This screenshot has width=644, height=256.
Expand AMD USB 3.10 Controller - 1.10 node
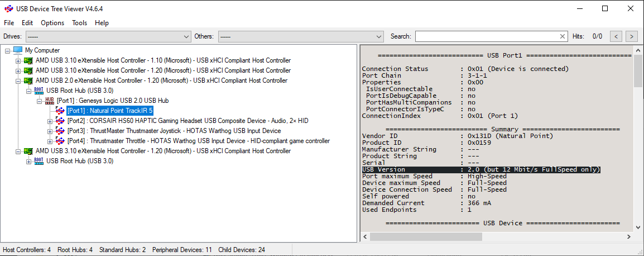(x=18, y=61)
